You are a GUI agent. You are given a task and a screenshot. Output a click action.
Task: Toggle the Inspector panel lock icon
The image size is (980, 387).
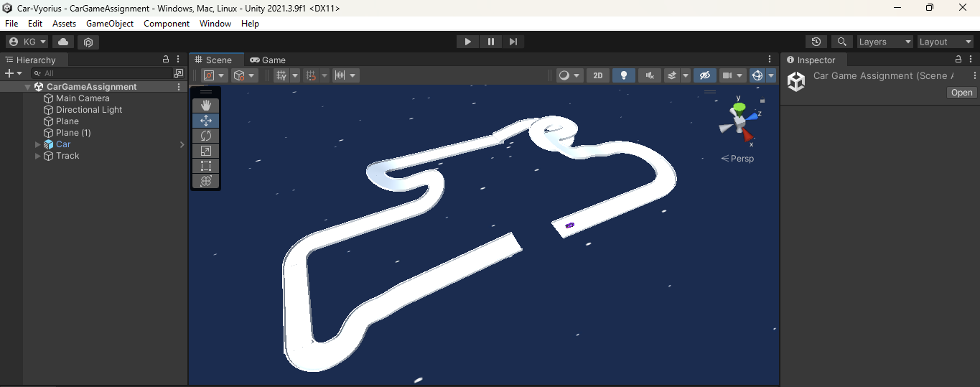[958, 60]
